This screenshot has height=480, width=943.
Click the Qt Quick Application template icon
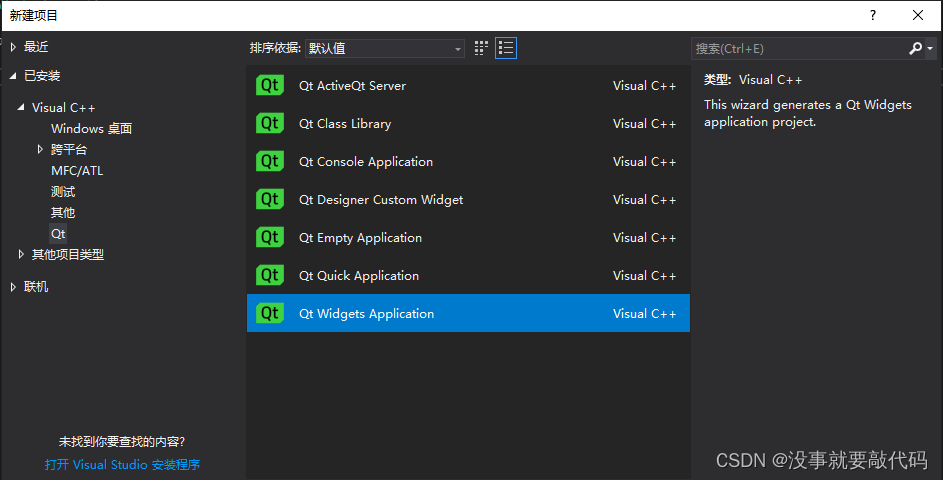point(269,275)
